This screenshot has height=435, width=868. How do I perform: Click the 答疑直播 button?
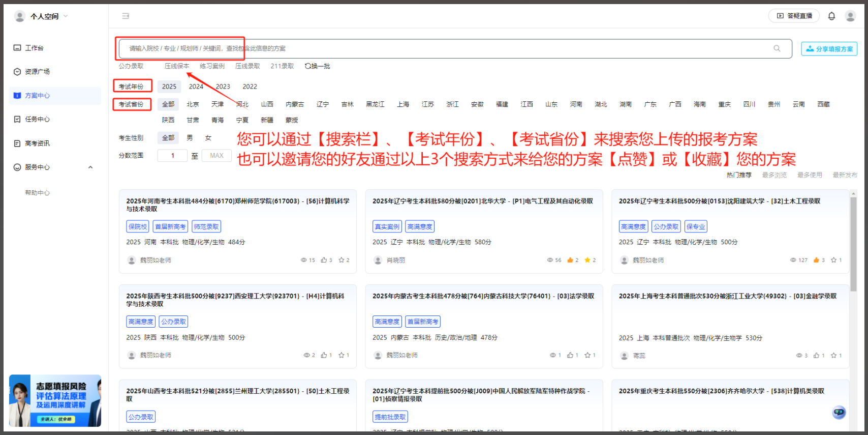coord(794,16)
